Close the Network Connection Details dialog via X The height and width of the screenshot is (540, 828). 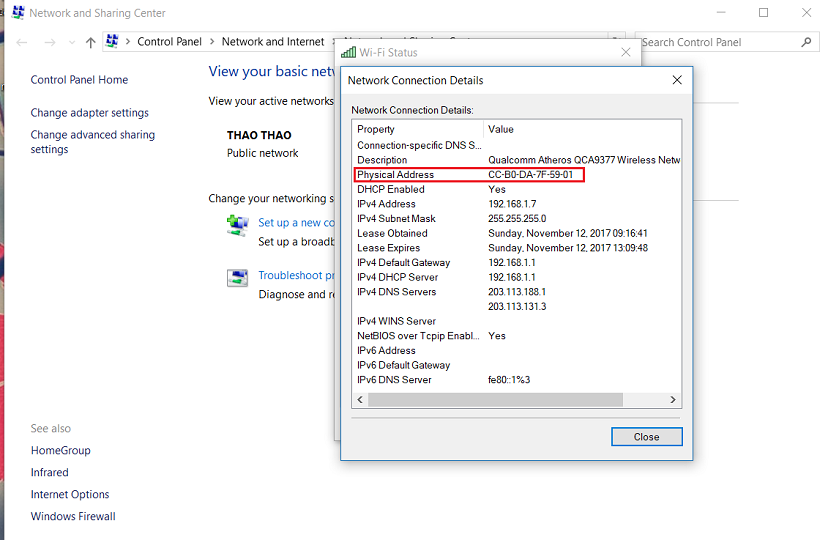pyautogui.click(x=677, y=80)
